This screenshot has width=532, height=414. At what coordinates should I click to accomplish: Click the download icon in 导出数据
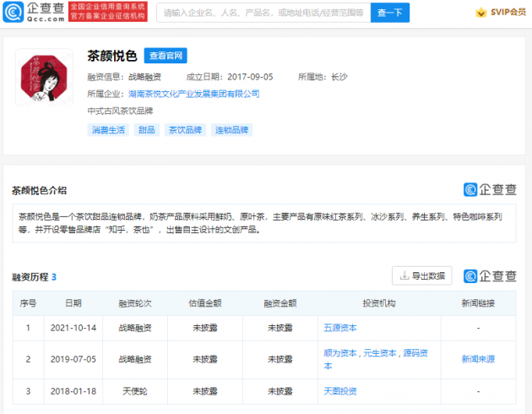click(x=404, y=275)
